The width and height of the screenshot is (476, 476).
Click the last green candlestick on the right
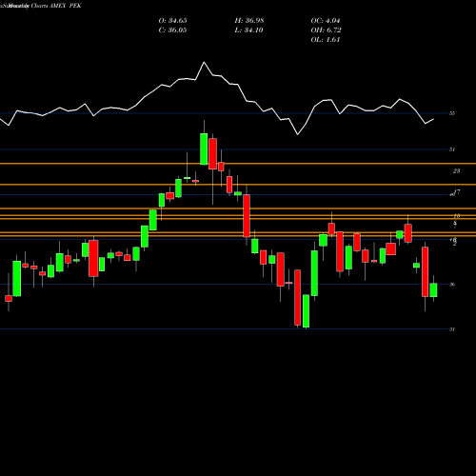coord(433,290)
